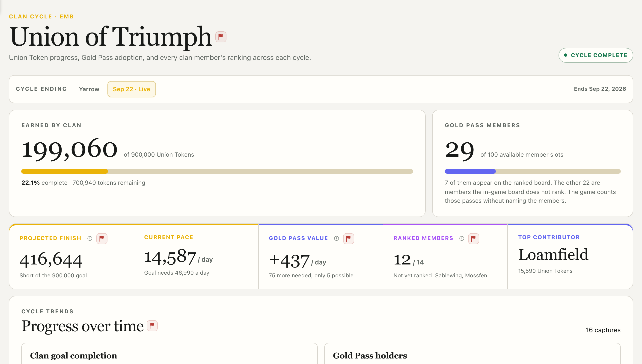Open the info icon next to Ranked Members
The height and width of the screenshot is (364, 642).
point(462,238)
